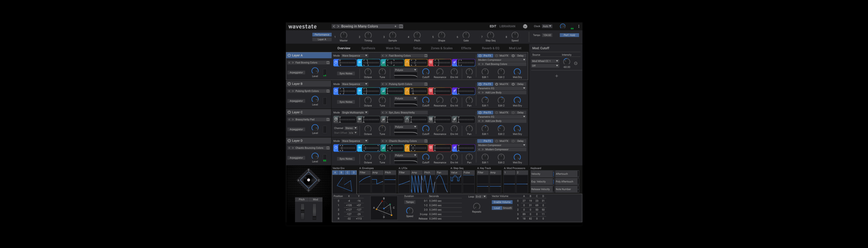Select Layer A Gate lane icon
The height and width of the screenshot is (248, 868).
point(431,63)
